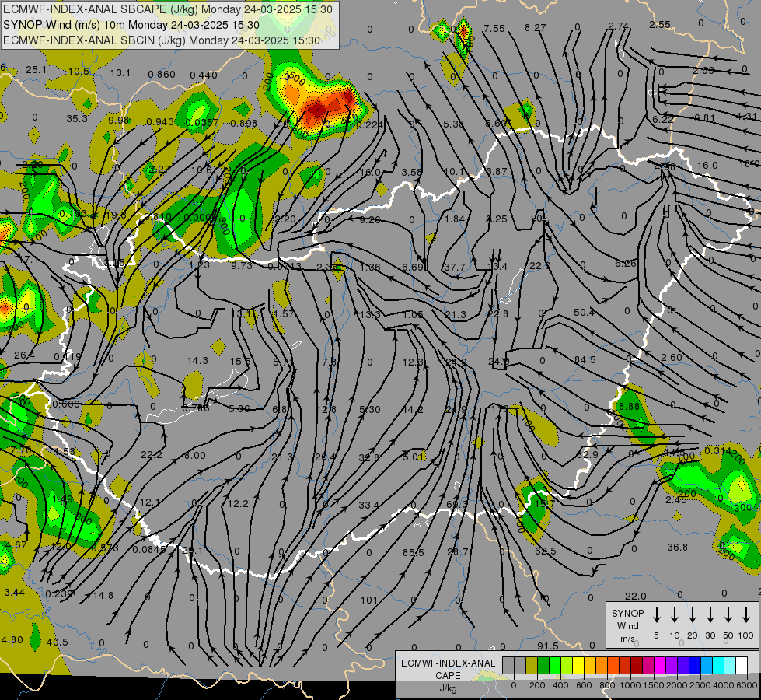This screenshot has height=700, width=761.
Task: Click the 33.4 value on the map
Action: tap(369, 506)
